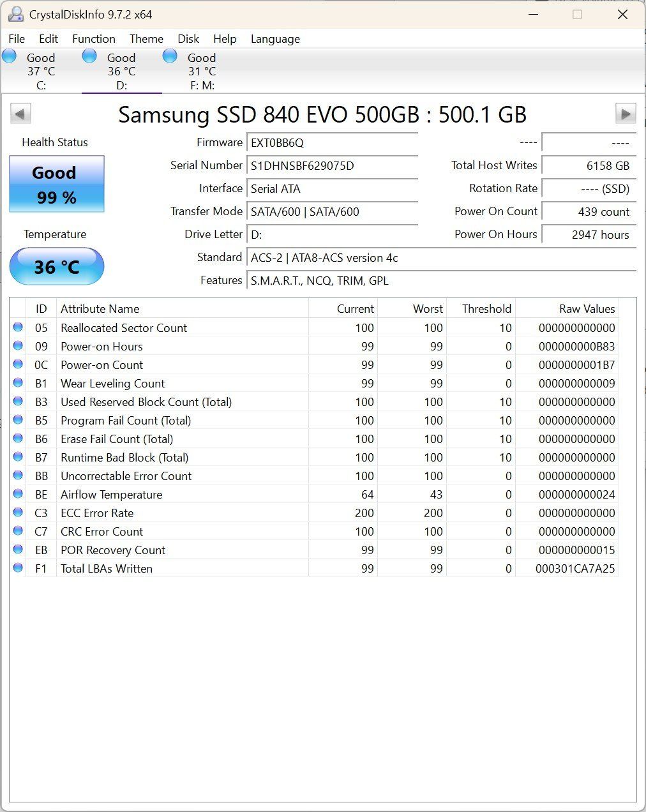Click the Threshold column header
The width and height of the screenshot is (646, 812).
point(481,309)
